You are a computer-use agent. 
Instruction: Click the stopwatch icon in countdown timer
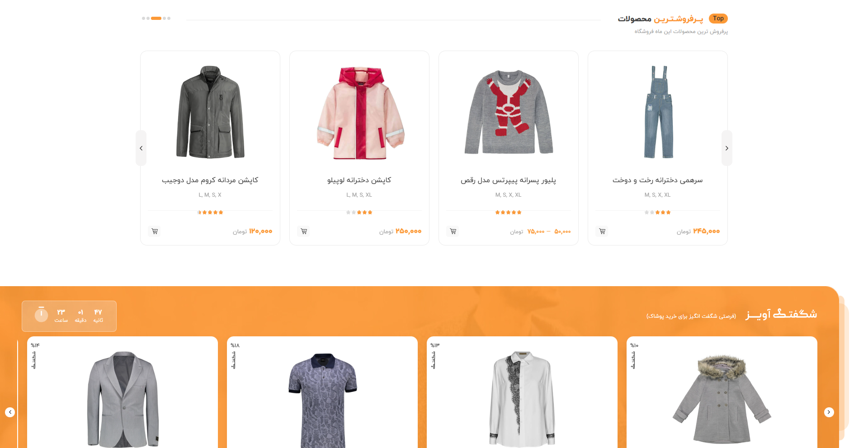coord(41,314)
